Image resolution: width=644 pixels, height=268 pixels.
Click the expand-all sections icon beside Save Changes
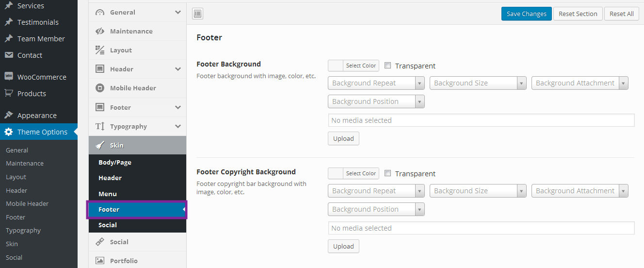[198, 14]
